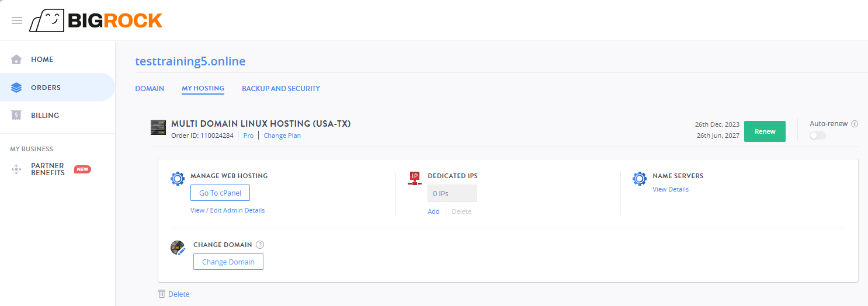Click the greyed Delete IP link
The image size is (868, 306).
point(461,211)
